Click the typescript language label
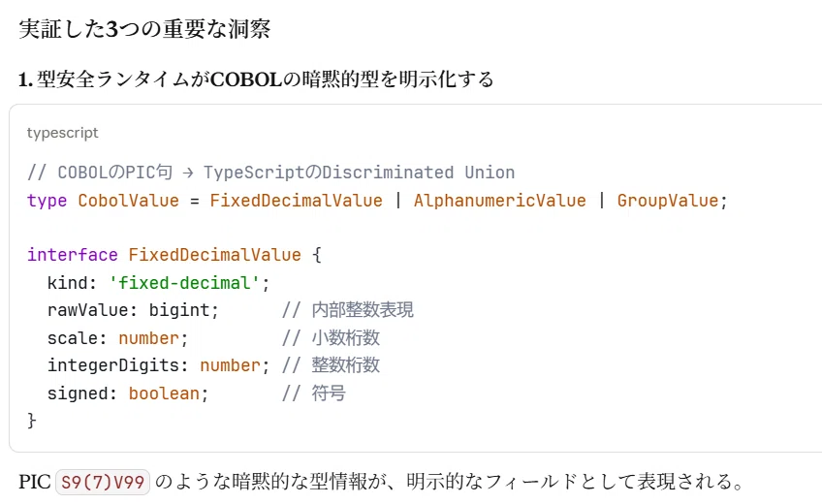 coord(62,133)
